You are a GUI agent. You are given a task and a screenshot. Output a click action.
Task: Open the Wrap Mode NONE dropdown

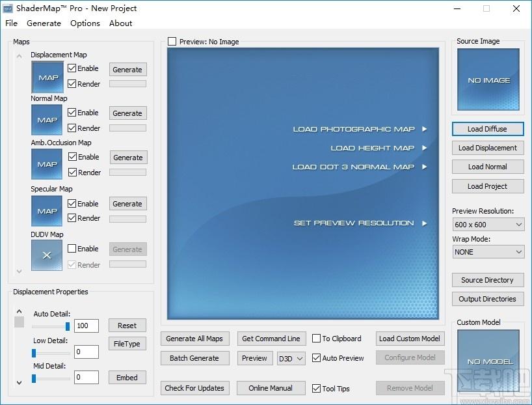(488, 252)
